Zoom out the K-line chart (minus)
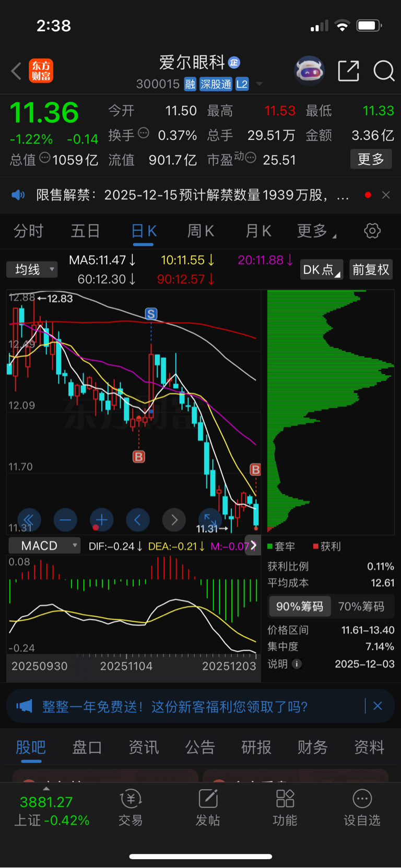 point(65,520)
